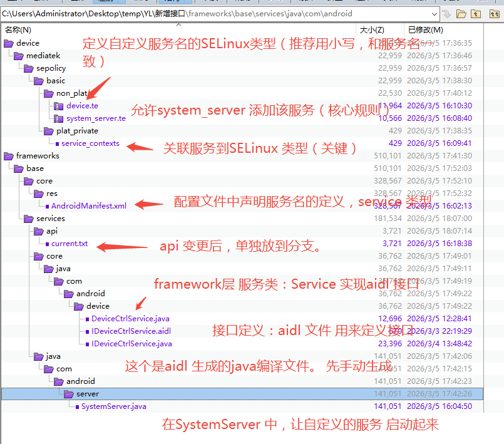Click the api folder icon
Image resolution: width=504 pixels, height=444 pixels.
[39, 232]
